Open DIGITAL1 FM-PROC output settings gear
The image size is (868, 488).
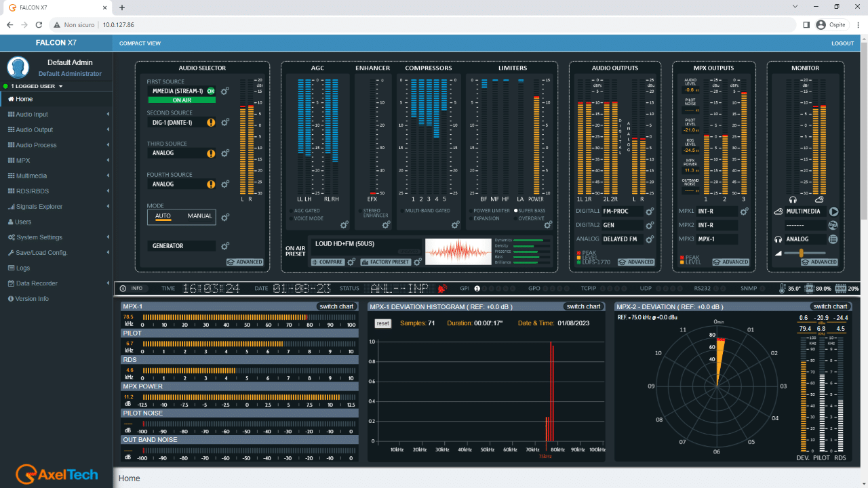650,211
